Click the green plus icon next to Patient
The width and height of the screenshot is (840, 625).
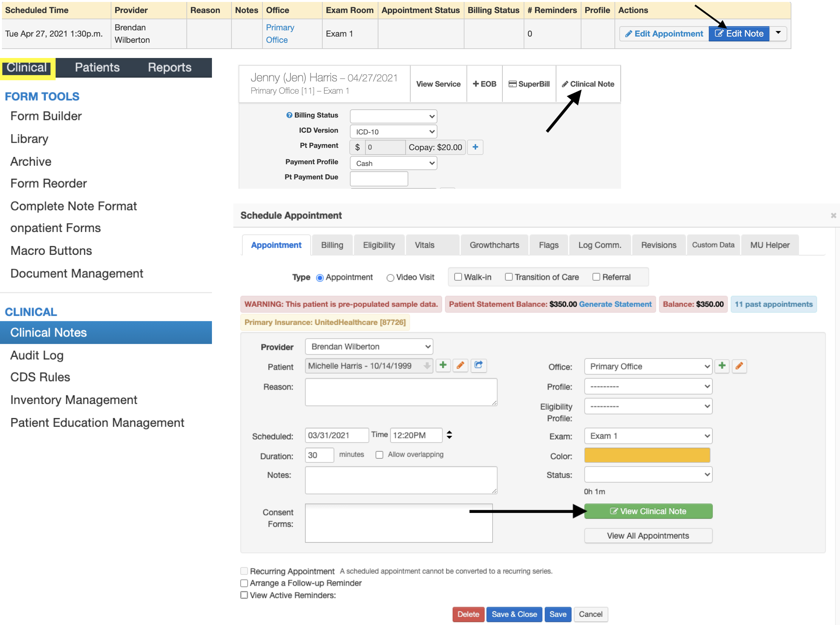click(x=443, y=365)
